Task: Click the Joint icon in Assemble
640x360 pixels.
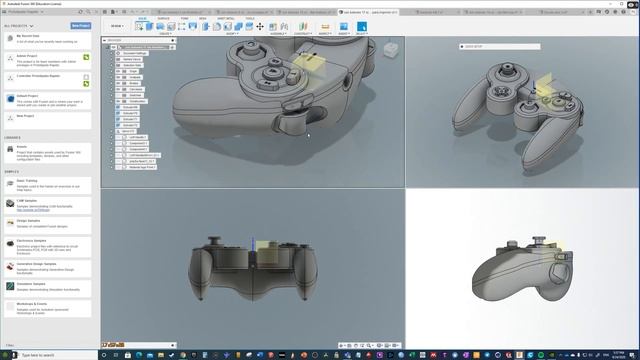Action: [284, 27]
